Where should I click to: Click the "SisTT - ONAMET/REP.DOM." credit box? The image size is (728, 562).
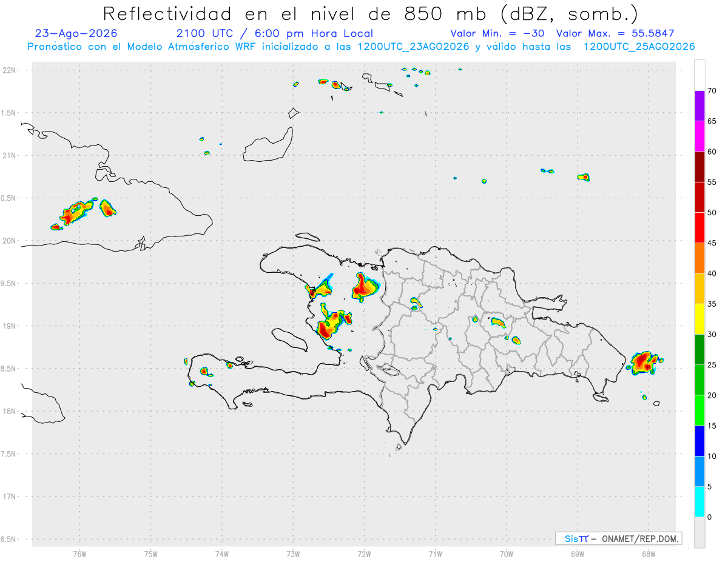coord(619,538)
